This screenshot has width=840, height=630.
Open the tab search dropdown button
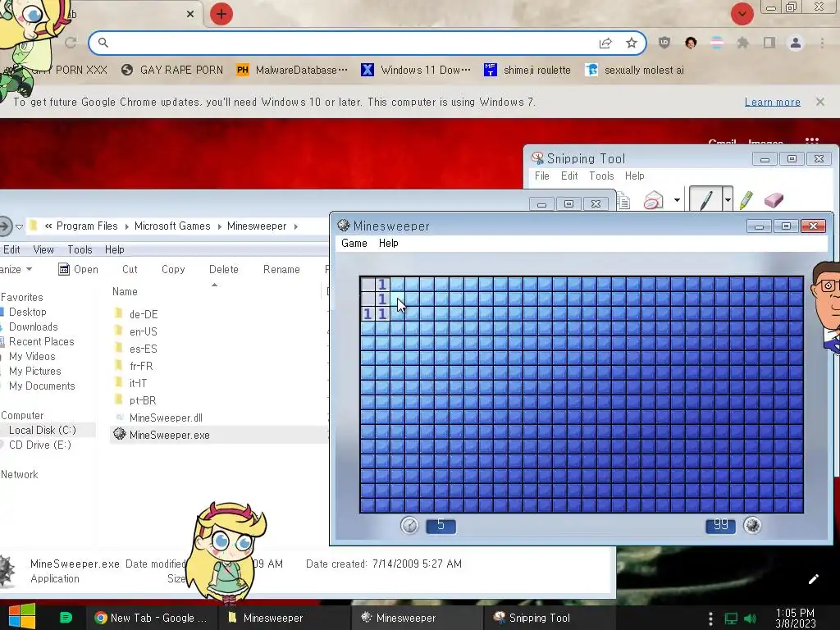click(x=742, y=14)
